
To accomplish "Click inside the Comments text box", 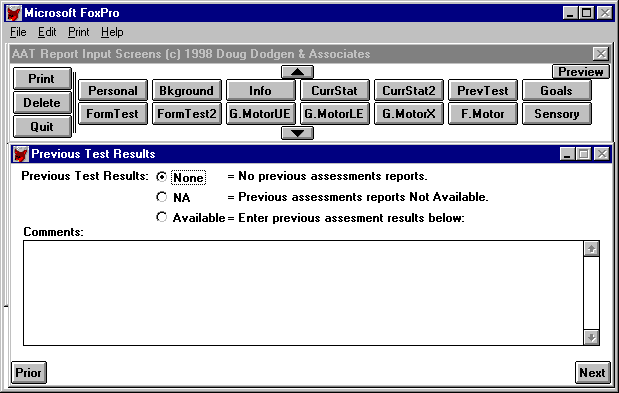I will pyautogui.click(x=303, y=293).
